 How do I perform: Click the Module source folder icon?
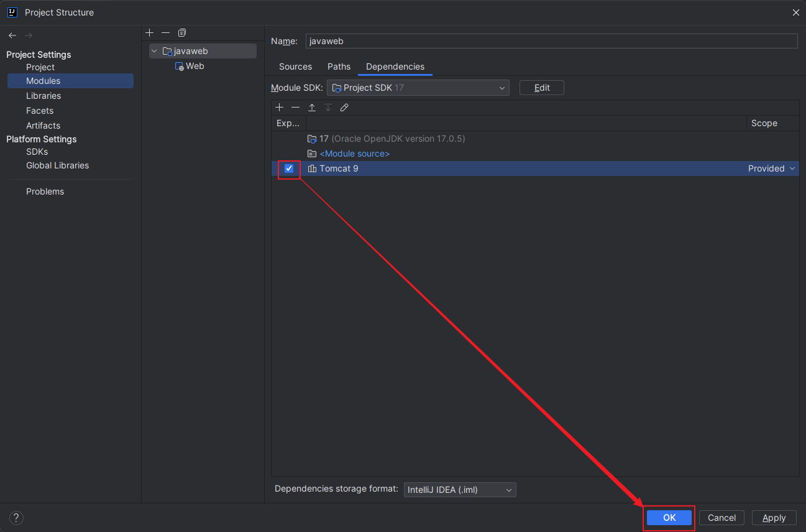click(x=312, y=154)
